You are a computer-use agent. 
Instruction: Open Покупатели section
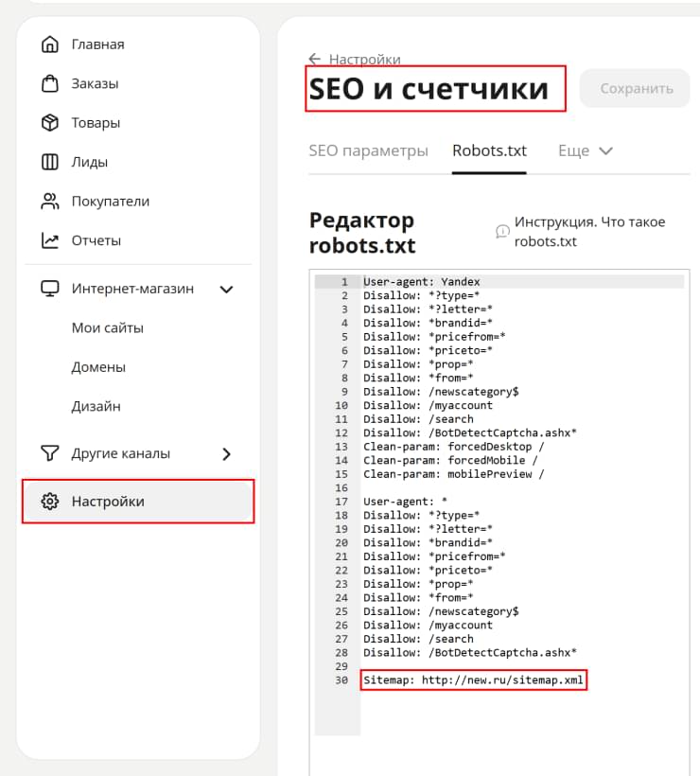[x=111, y=201]
